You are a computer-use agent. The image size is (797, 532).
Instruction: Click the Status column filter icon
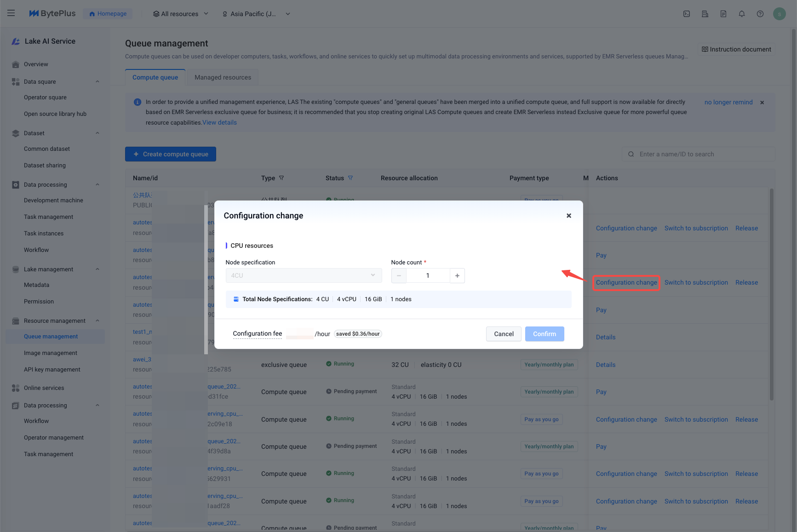[350, 178]
